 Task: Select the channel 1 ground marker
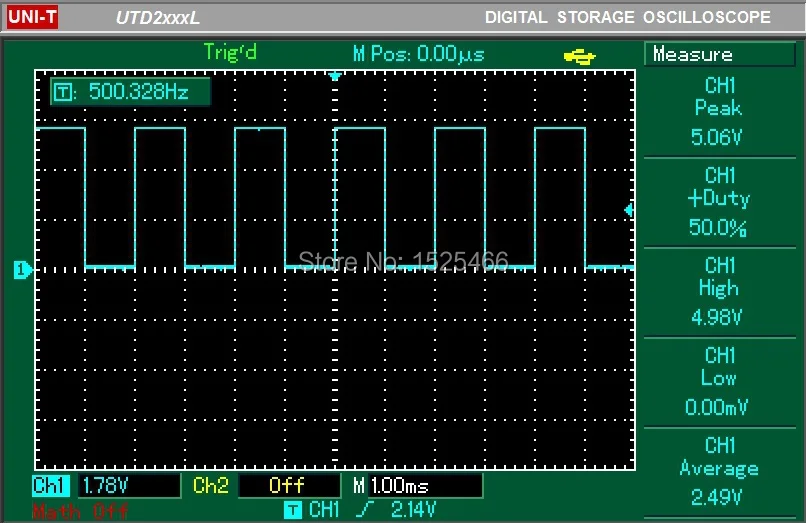22,269
